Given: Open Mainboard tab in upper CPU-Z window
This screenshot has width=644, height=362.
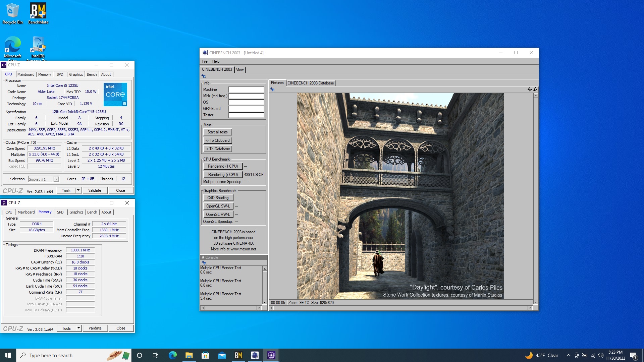Looking at the screenshot, I should (x=26, y=74).
